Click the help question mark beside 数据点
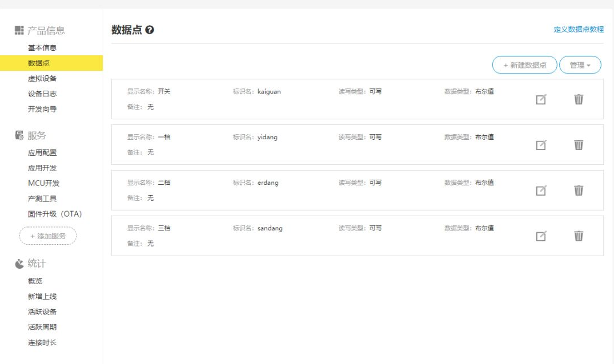The height and width of the screenshot is (364, 614). pos(150,30)
